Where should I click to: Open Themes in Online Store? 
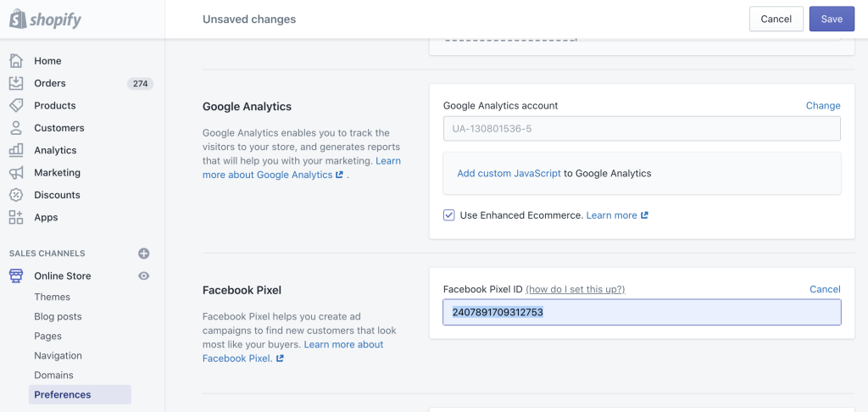coord(52,297)
